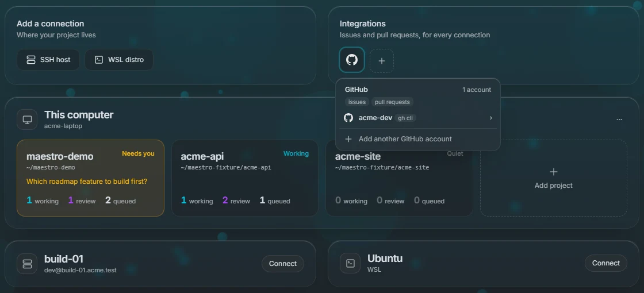Image resolution: width=644 pixels, height=293 pixels.
Task: Click the acme-laptop hostname text
Action: coord(63,126)
